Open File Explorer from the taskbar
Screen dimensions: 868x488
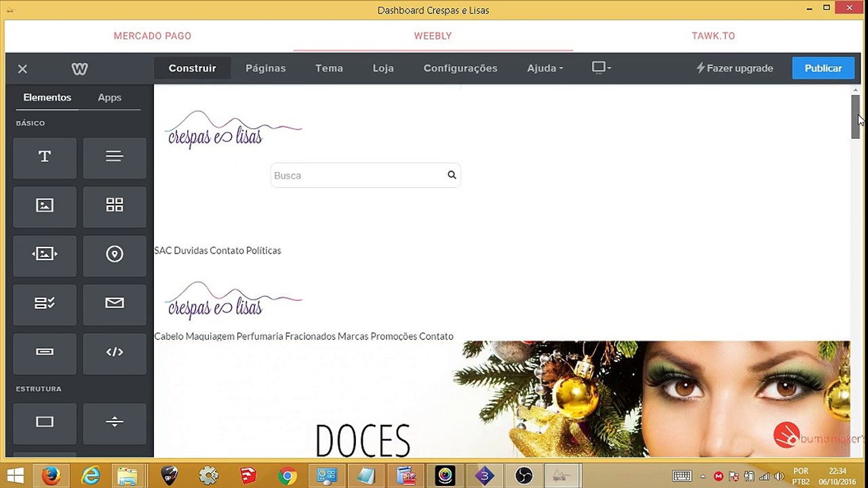click(127, 476)
